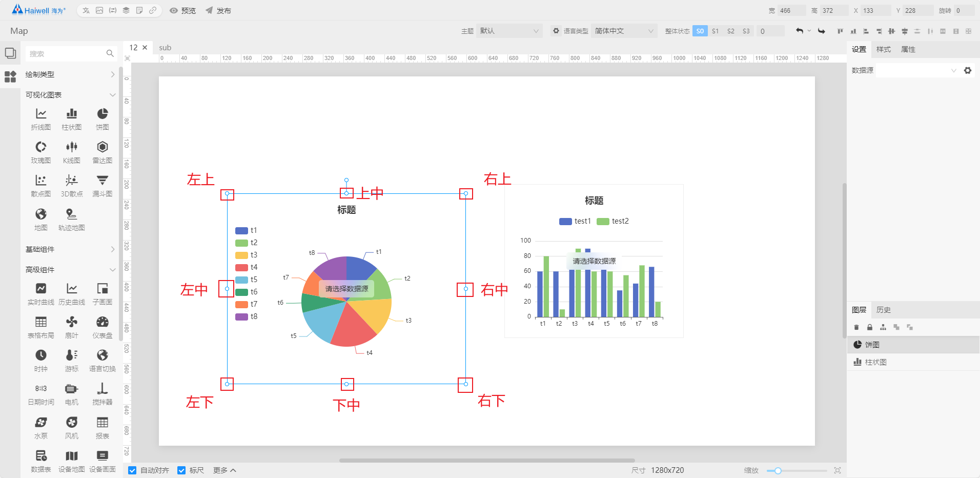Screen dimensions: 980x478
Task: Select the 折线图 line chart component
Action: click(x=41, y=119)
